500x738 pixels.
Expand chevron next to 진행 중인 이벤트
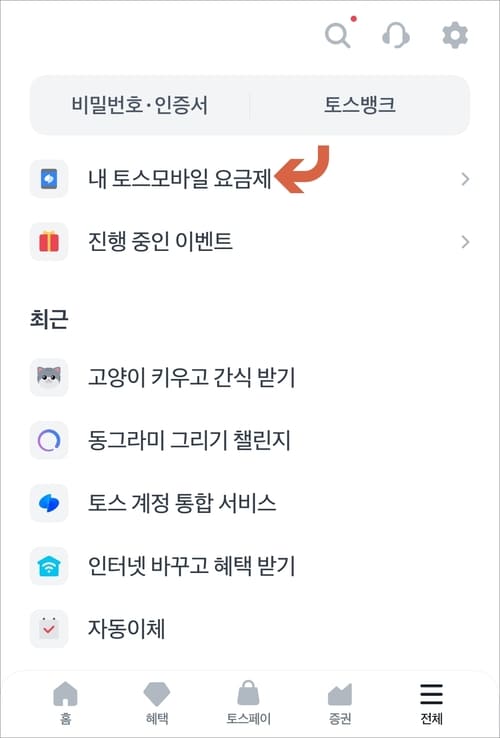pos(465,242)
